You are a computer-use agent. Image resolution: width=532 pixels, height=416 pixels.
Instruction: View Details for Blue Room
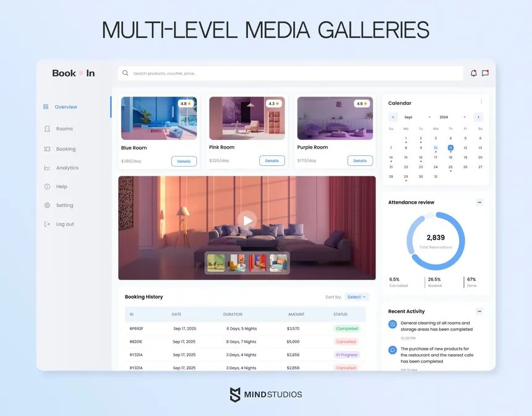tap(184, 162)
